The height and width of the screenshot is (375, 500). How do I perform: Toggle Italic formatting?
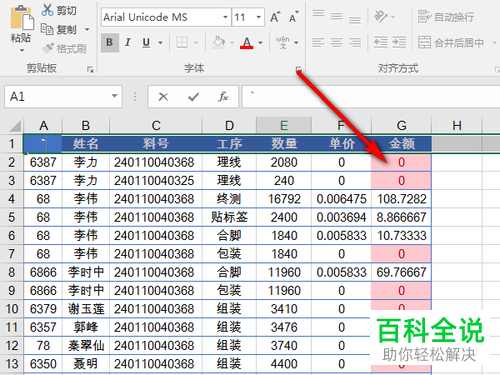pyautogui.click(x=128, y=43)
